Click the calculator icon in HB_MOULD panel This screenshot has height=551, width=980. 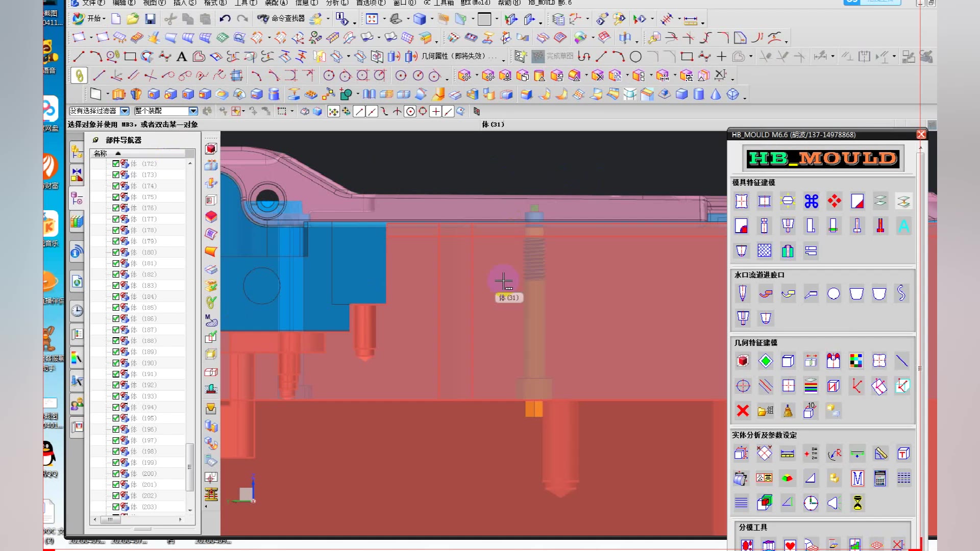880,478
